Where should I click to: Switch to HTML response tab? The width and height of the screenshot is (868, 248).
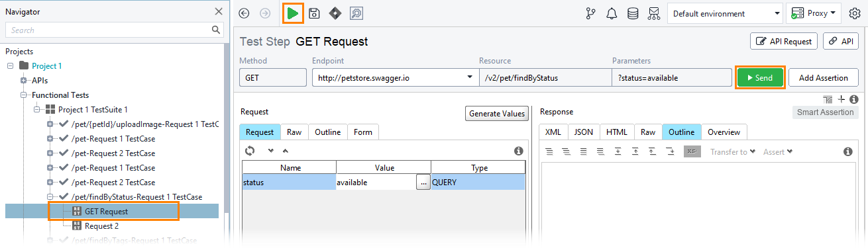(x=617, y=132)
